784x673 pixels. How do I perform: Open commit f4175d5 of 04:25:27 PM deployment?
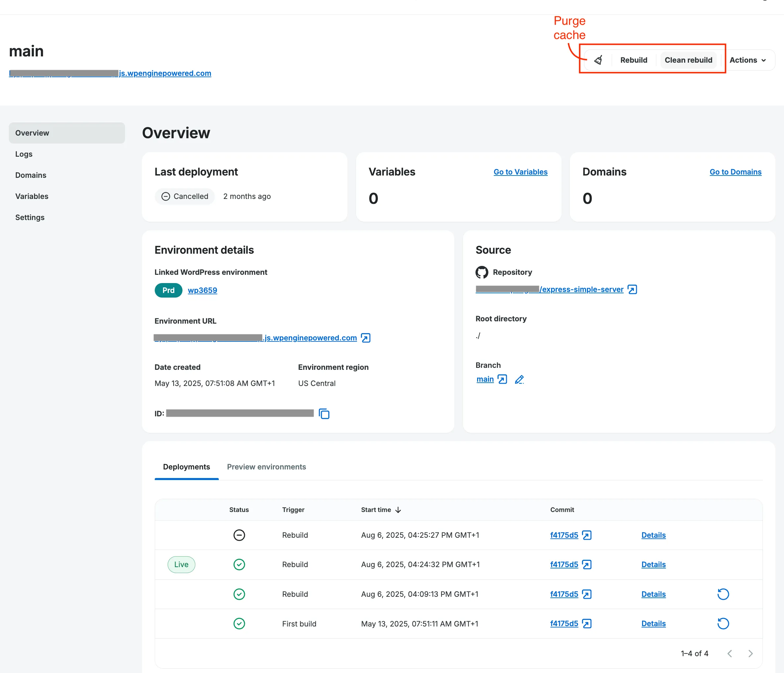coord(564,535)
